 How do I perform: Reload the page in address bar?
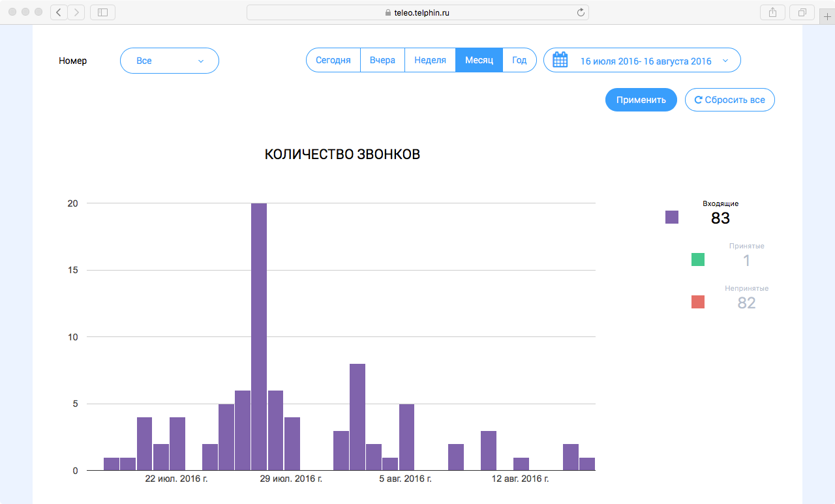coord(581,12)
